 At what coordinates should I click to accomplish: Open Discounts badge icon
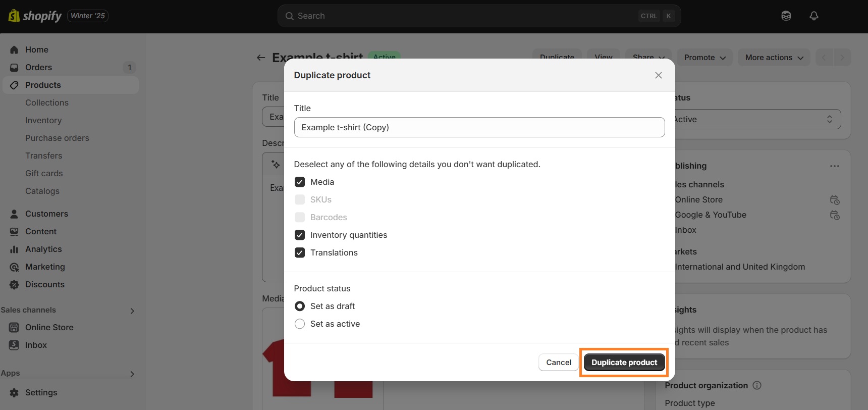click(x=14, y=284)
